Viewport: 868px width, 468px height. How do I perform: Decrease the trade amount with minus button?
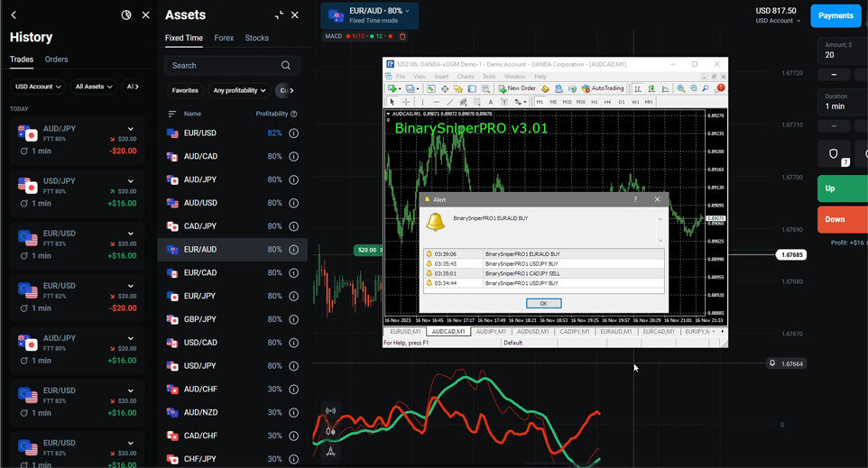coord(834,74)
